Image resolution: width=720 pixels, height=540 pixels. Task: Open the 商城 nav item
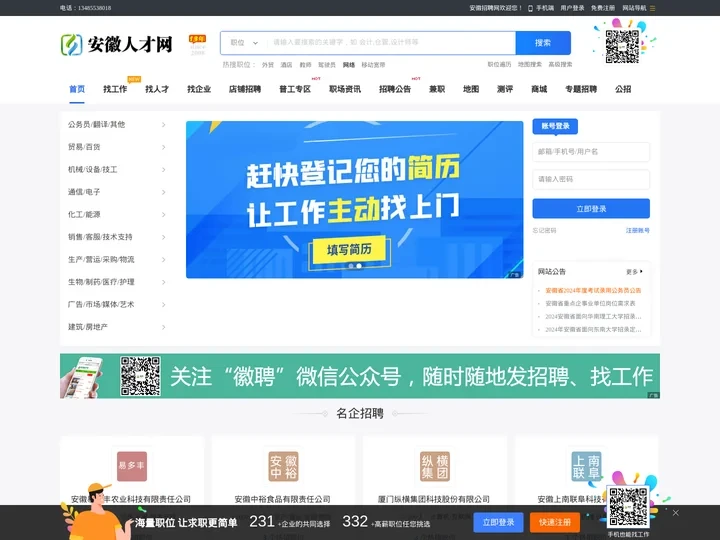[539, 89]
